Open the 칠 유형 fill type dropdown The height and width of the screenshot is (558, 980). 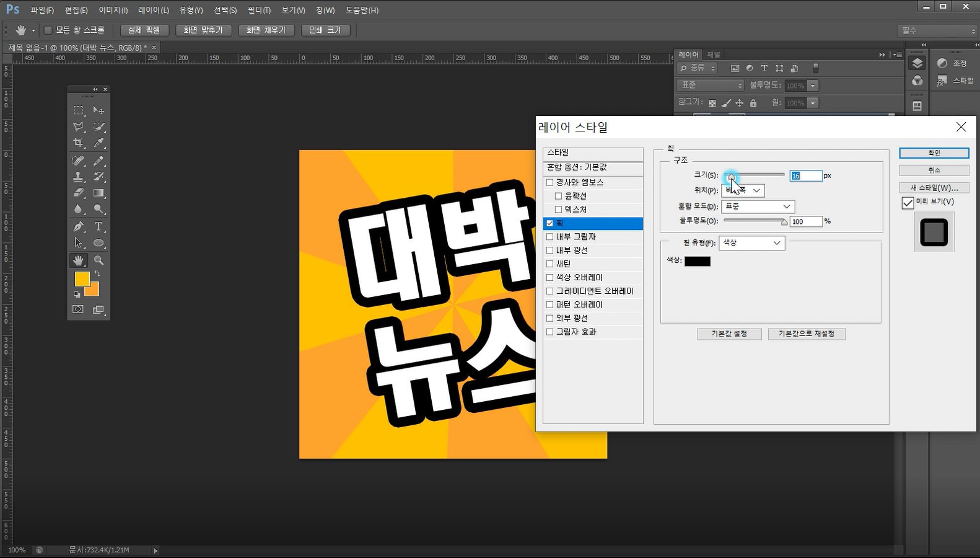click(751, 243)
